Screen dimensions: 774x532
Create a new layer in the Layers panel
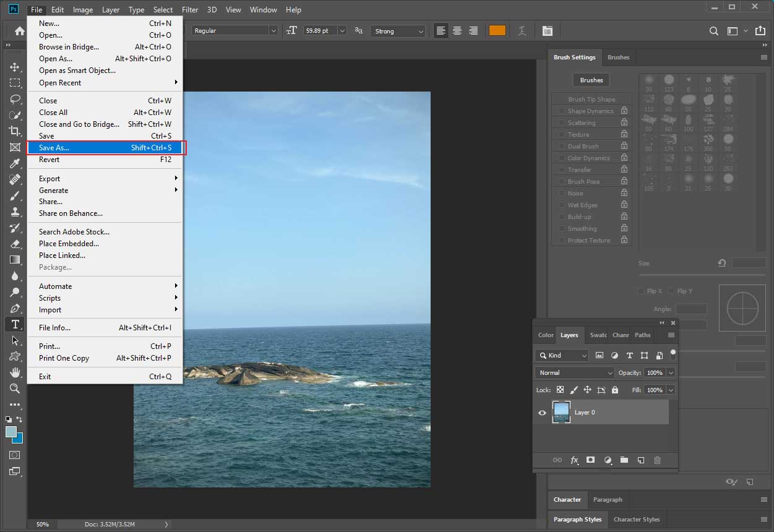tap(641, 460)
